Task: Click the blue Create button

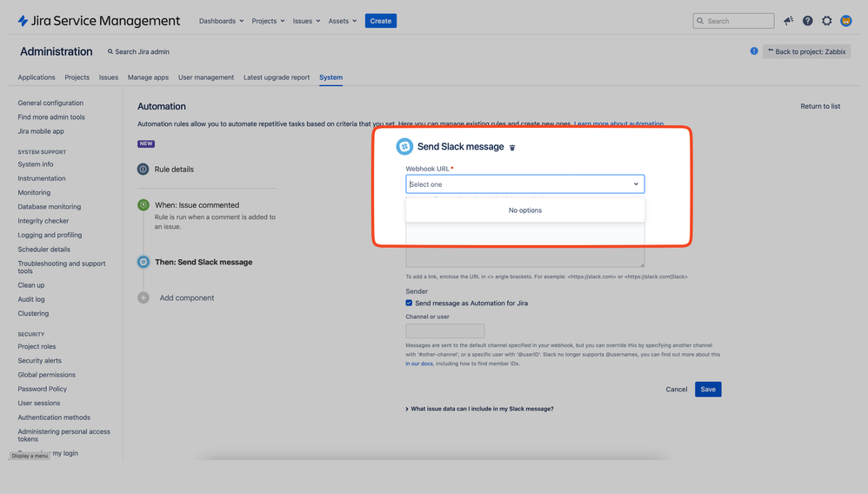Action: (381, 21)
